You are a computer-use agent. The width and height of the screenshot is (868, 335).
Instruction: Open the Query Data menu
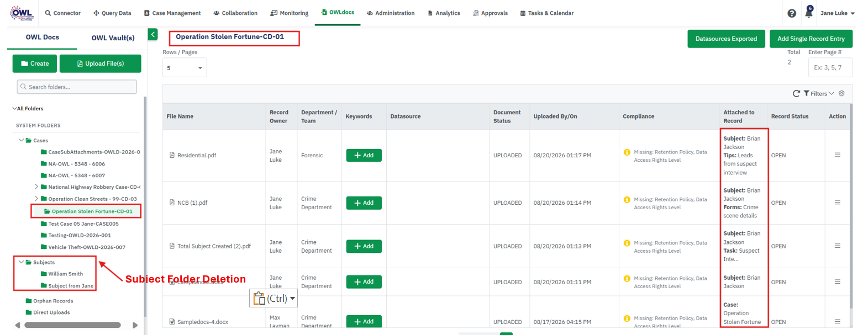coord(112,13)
